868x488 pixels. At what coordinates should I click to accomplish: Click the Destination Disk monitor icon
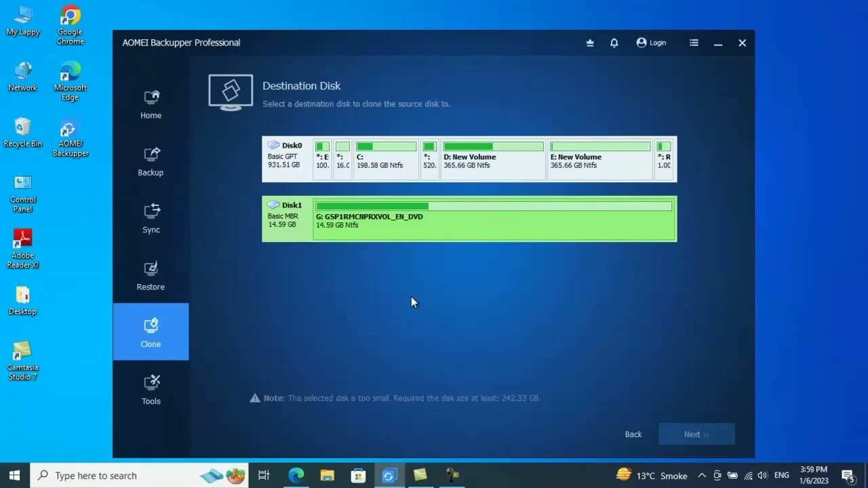tap(231, 93)
